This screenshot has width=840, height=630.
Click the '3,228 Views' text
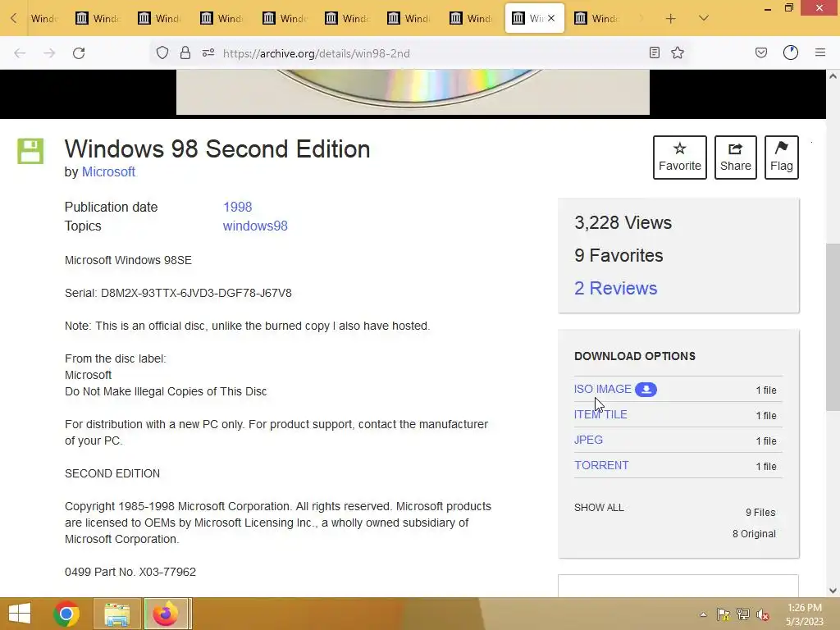623,222
